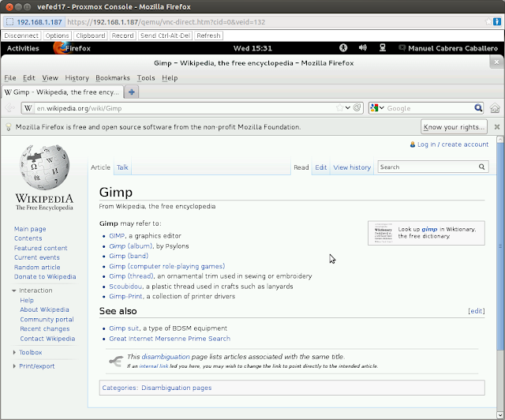Screen dimensions: 505x420
Task: Click the Wiktionary logo thumbnail
Action: [383, 233]
